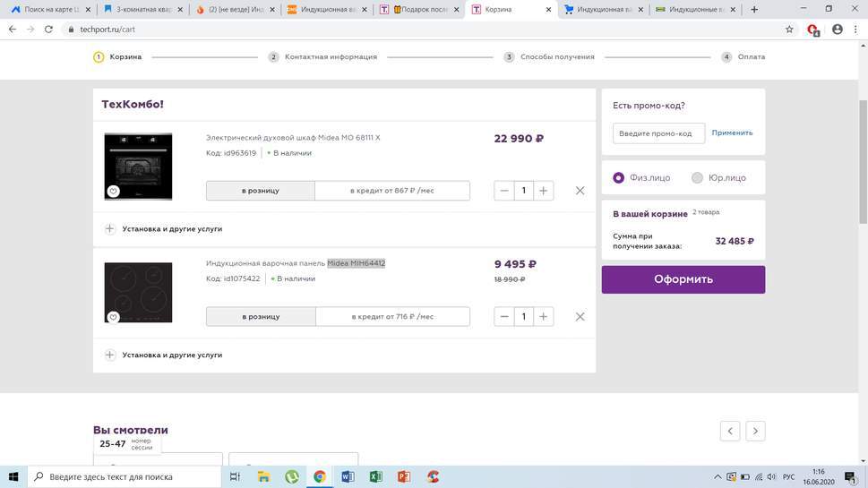
Task: Reload the techport.ru cart page
Action: [x=51, y=29]
